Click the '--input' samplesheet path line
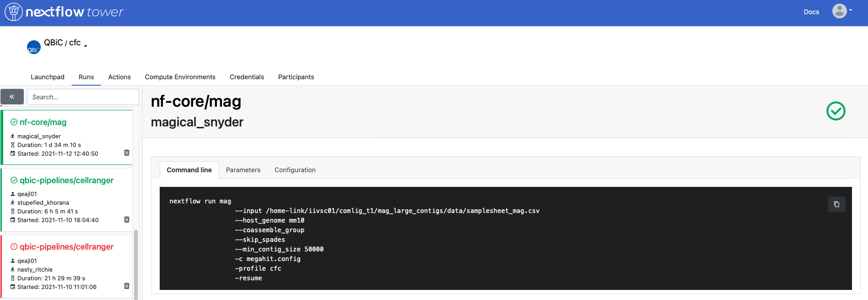 pos(387,211)
